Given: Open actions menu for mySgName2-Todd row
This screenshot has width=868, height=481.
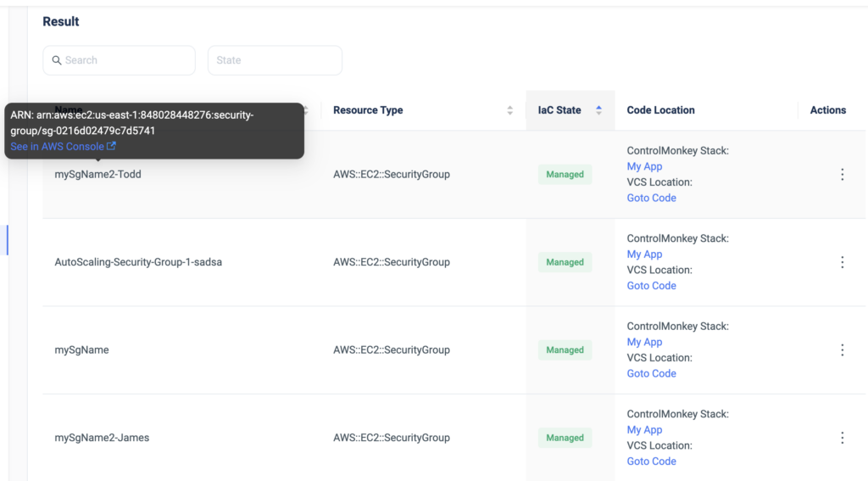Looking at the screenshot, I should tap(842, 175).
